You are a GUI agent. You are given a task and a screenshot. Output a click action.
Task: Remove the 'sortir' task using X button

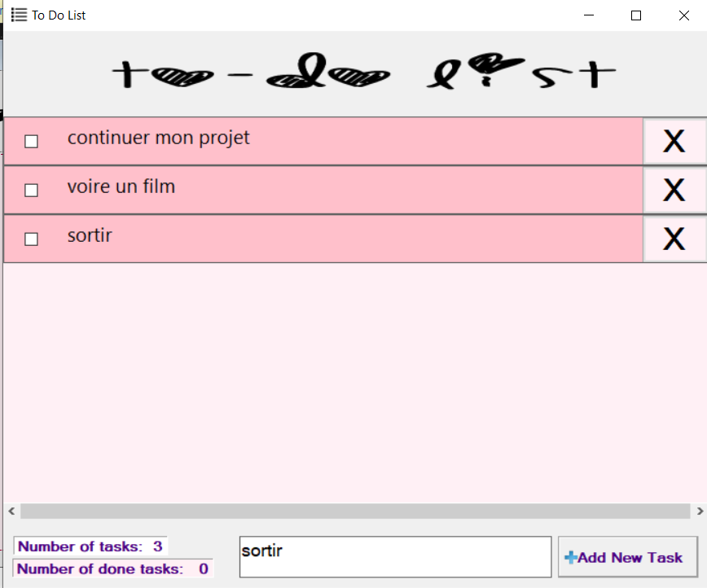pos(674,239)
